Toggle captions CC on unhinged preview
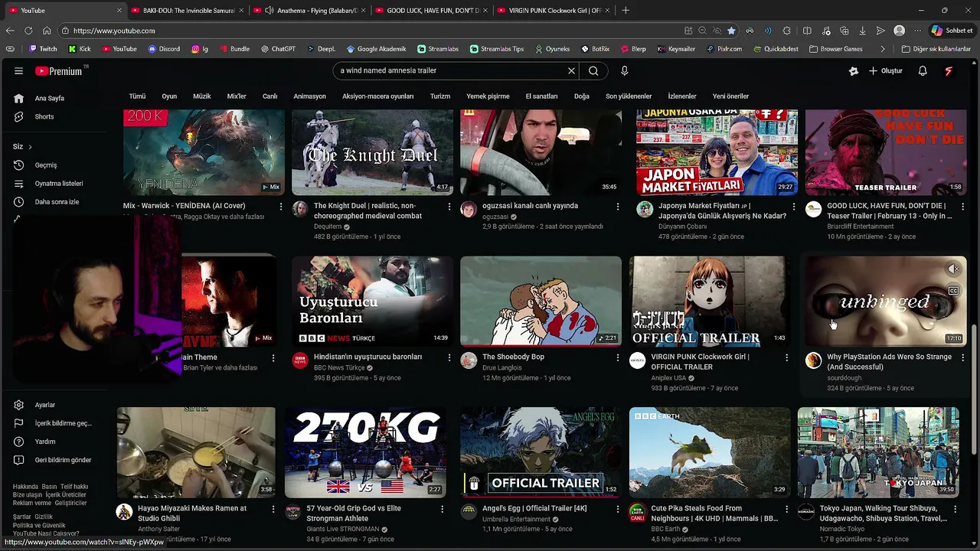The width and height of the screenshot is (980, 551). (953, 291)
